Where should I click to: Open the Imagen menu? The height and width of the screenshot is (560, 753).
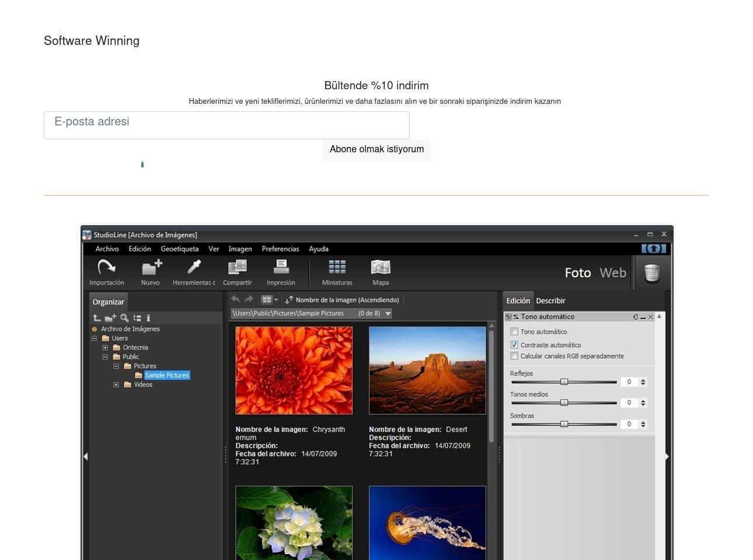(x=240, y=249)
